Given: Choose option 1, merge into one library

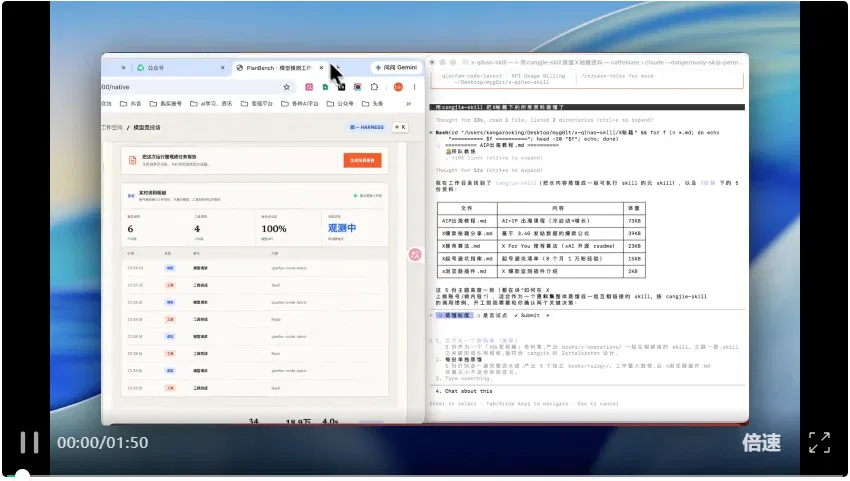Looking at the screenshot, I should coord(477,341).
